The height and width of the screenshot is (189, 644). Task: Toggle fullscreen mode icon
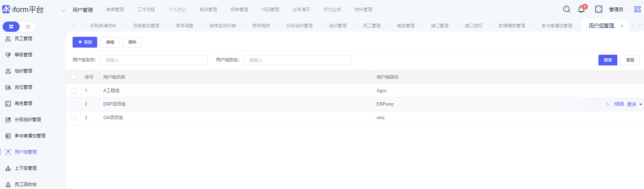(x=599, y=9)
